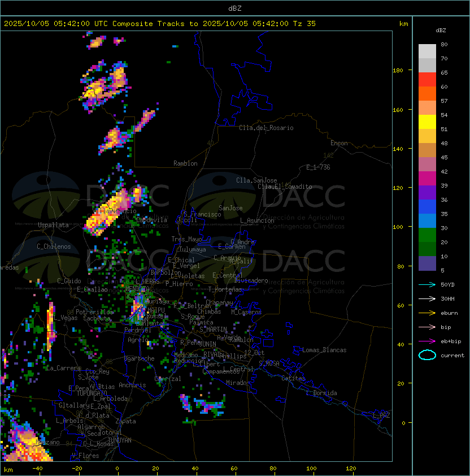Click the 'E_1-736' map label
This screenshot has width=470, height=476.
click(x=318, y=167)
